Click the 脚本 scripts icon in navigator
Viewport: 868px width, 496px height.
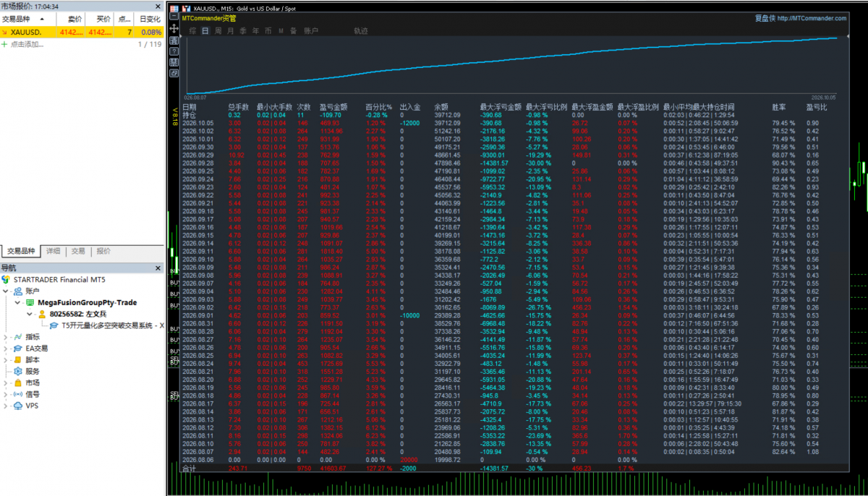click(17, 359)
